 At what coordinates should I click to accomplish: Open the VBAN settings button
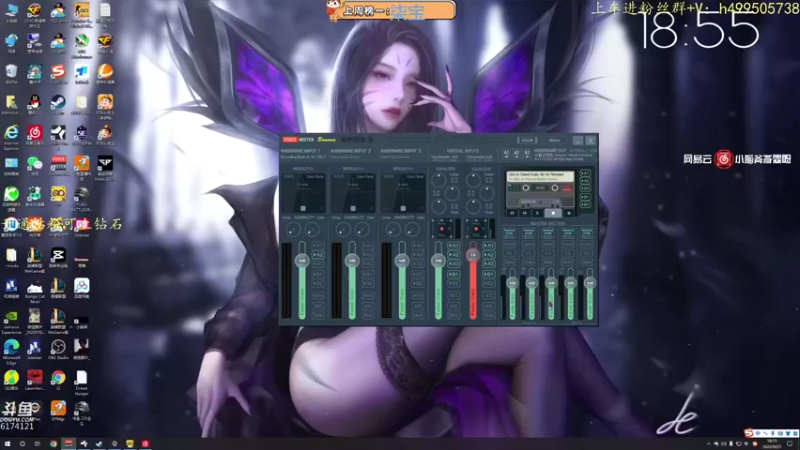527,140
